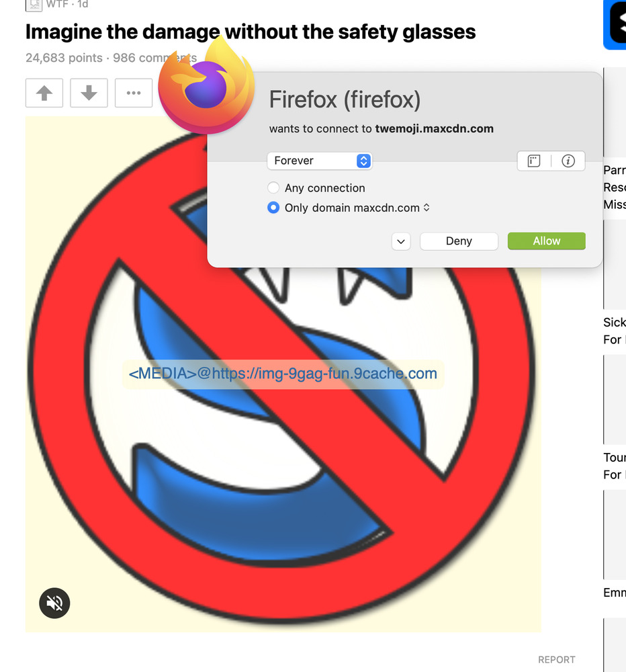The width and height of the screenshot is (626, 672).
Task: Expand the domain selector arrows beside maxcdn.com
Action: [427, 208]
